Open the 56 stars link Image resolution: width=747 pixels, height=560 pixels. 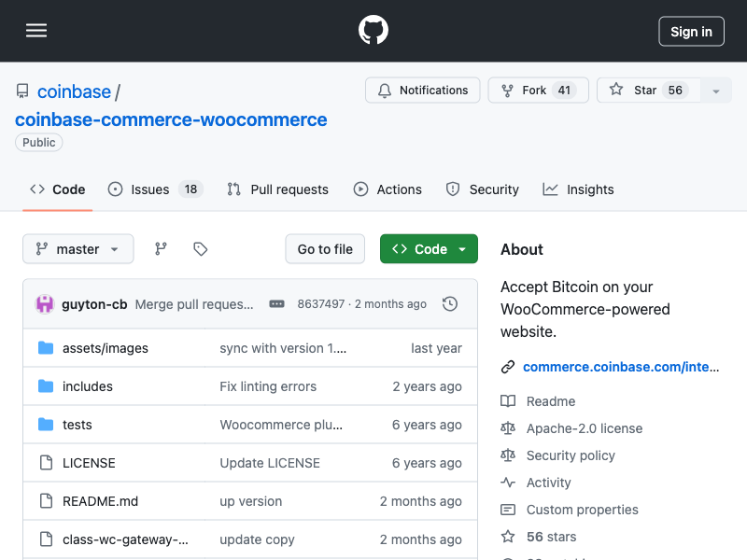coord(551,537)
